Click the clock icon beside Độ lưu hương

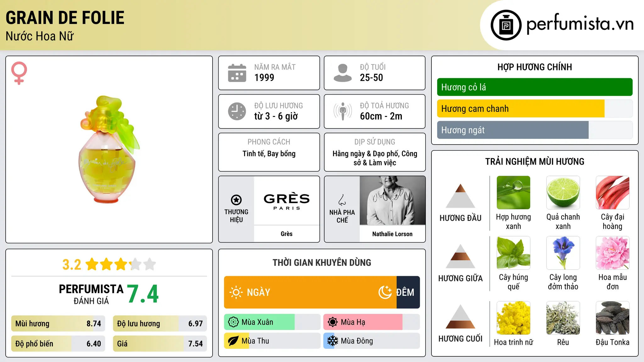237,111
